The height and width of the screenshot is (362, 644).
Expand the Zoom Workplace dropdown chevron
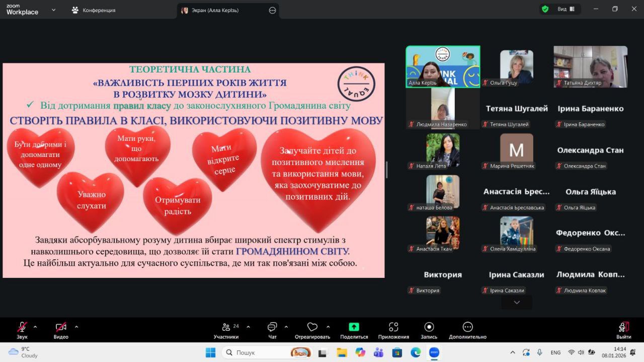[54, 10]
